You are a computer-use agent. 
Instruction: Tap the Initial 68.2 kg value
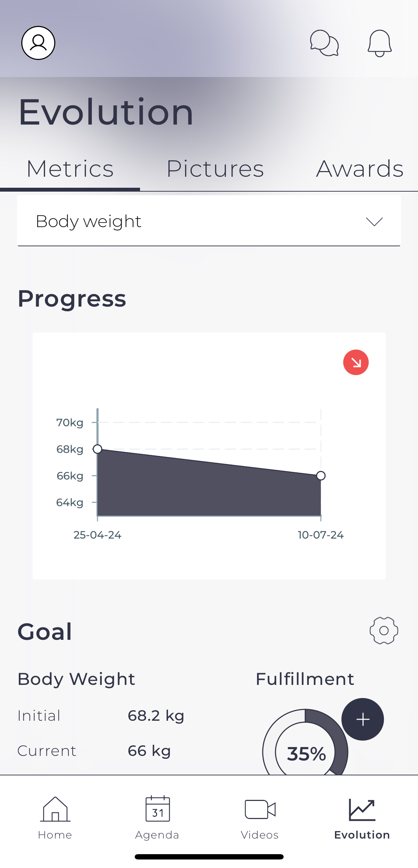[156, 716]
